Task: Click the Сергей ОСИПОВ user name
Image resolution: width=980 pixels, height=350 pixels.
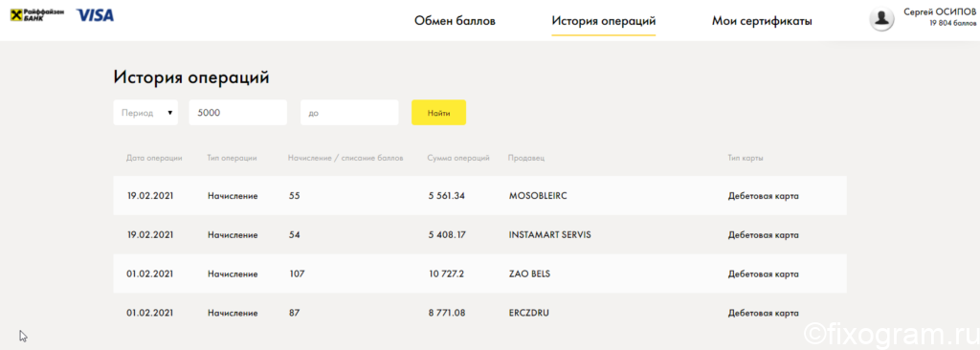Action: (940, 12)
